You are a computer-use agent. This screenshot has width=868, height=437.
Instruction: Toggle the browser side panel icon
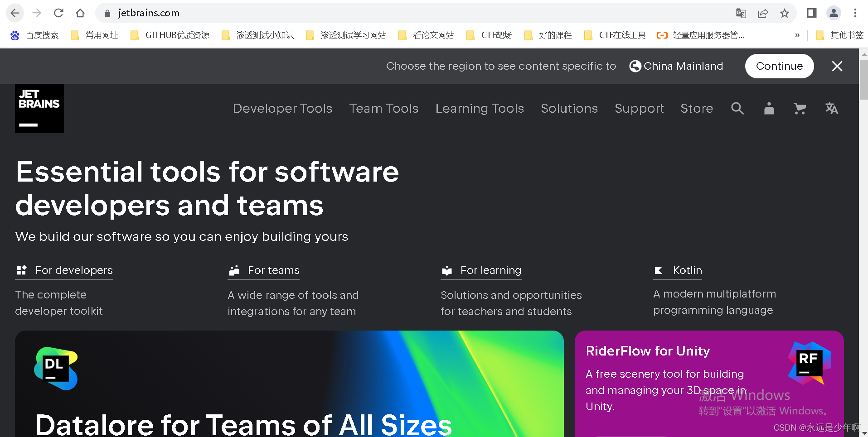pyautogui.click(x=812, y=13)
